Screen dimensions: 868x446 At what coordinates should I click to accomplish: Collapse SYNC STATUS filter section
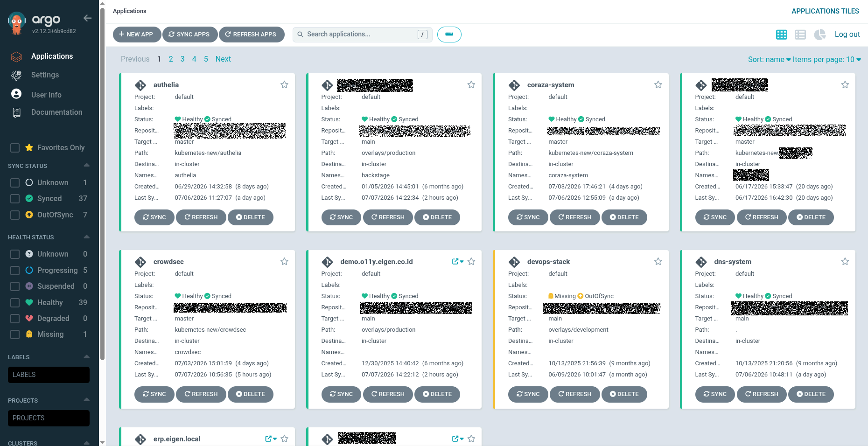point(86,166)
